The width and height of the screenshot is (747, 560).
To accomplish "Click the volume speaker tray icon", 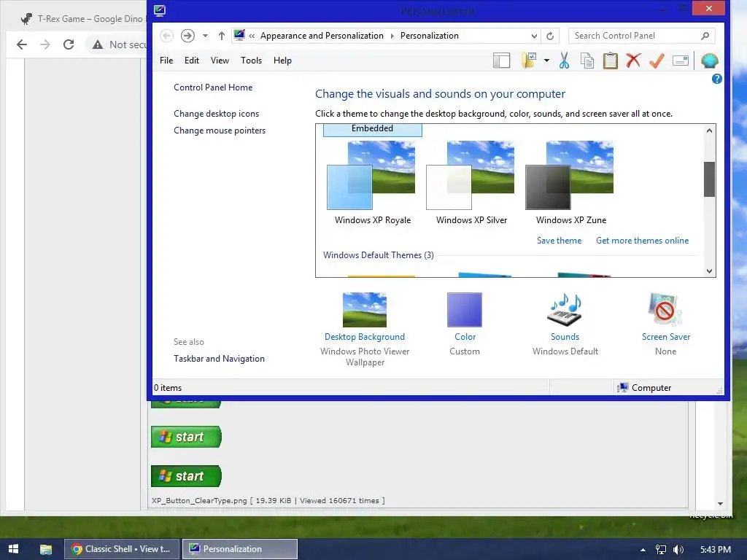I will 678,550.
